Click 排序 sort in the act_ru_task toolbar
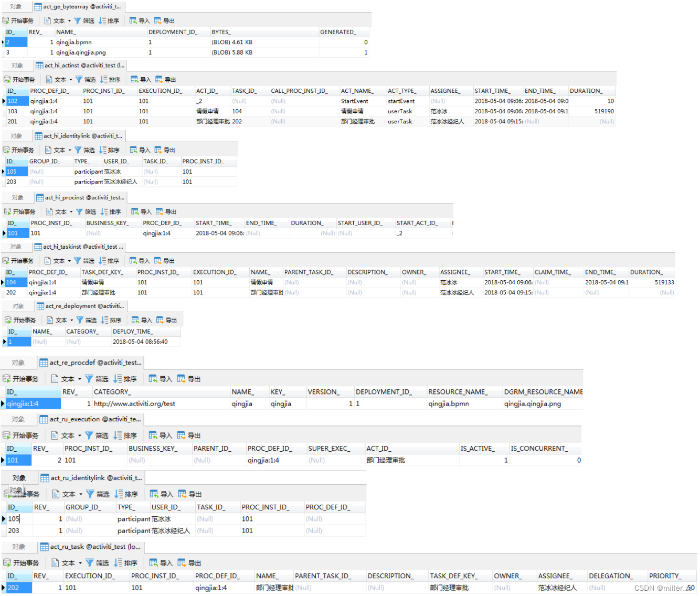The width and height of the screenshot is (700, 596). click(x=126, y=563)
